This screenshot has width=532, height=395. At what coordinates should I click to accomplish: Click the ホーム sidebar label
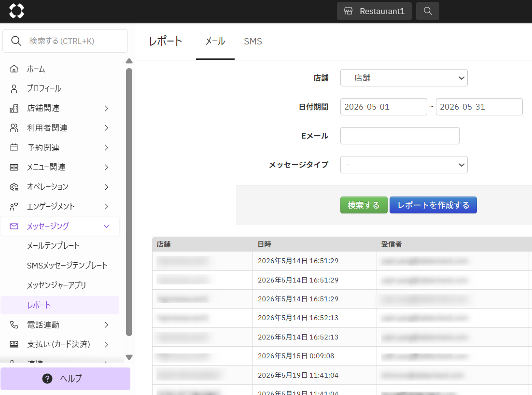[36, 69]
